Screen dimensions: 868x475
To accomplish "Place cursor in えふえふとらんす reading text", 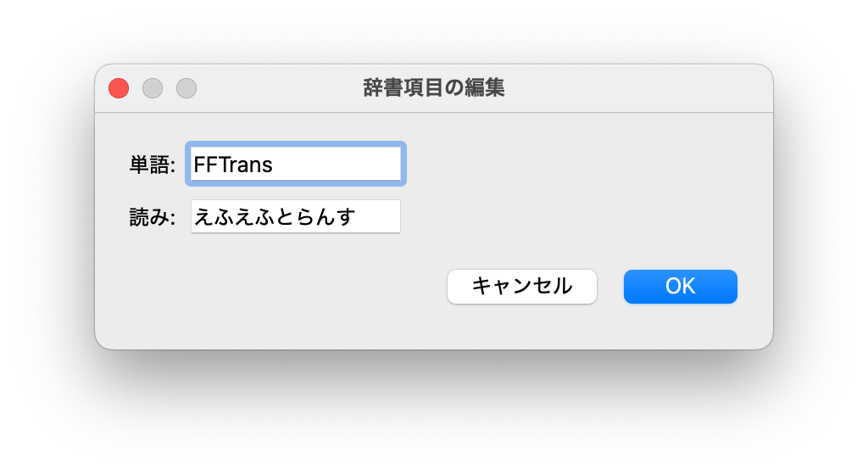I will pyautogui.click(x=275, y=217).
